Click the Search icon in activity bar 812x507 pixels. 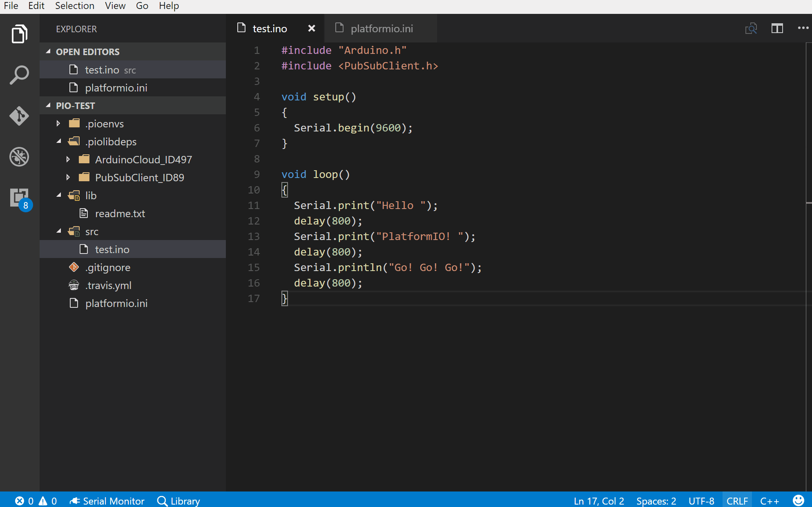pos(19,74)
